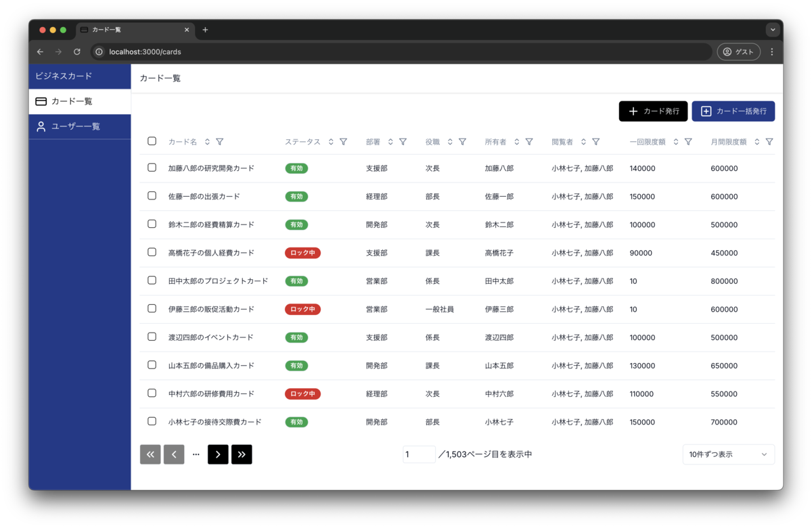Screen dimensions: 812x528
Task: Click the カード発行 button
Action: [x=653, y=111]
